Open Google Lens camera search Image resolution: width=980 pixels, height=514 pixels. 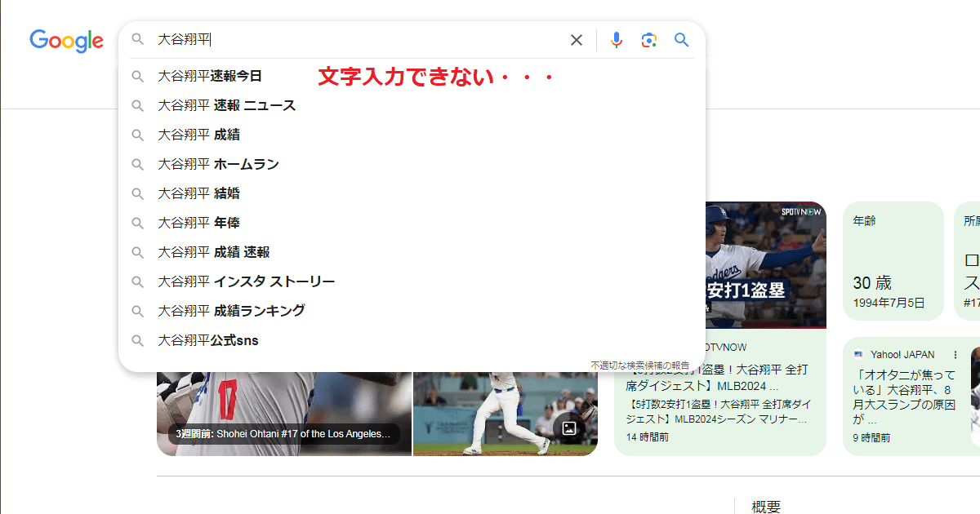coord(649,39)
